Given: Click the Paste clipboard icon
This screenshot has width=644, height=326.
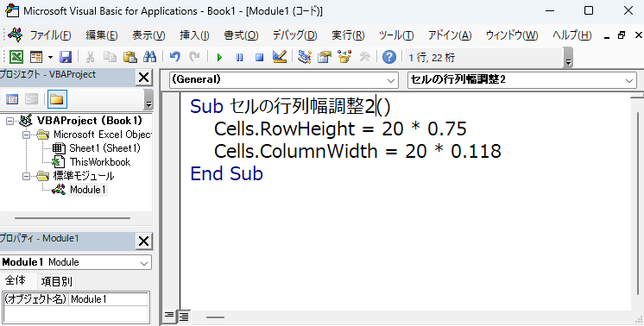Looking at the screenshot, I should tap(129, 57).
